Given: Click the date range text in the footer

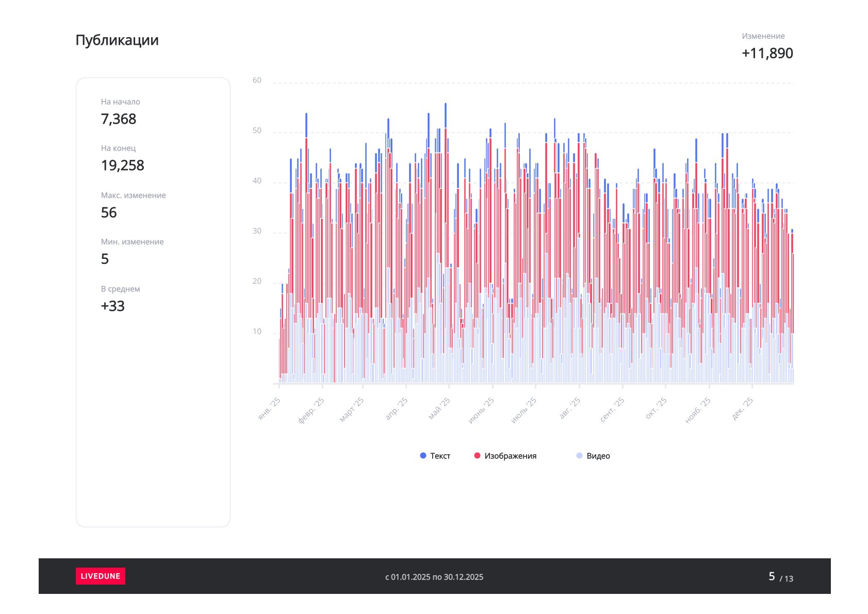Looking at the screenshot, I should [434, 577].
